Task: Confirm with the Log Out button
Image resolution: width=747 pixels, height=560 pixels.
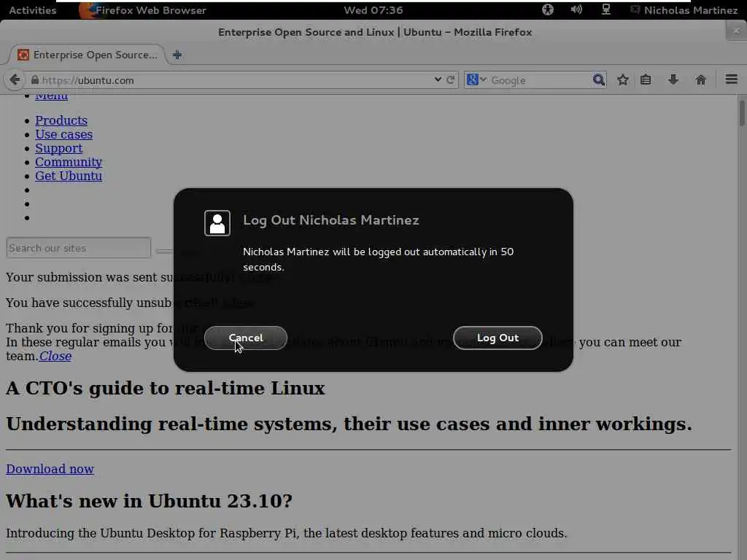Action: click(498, 338)
